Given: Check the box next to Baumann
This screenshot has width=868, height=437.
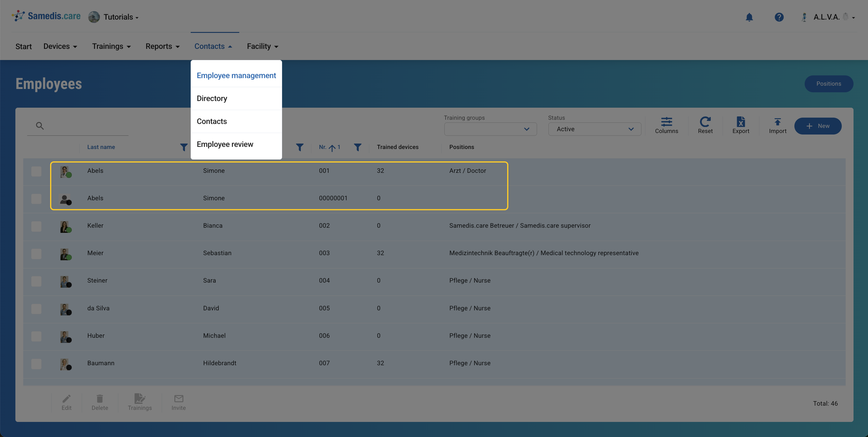Looking at the screenshot, I should [x=36, y=363].
